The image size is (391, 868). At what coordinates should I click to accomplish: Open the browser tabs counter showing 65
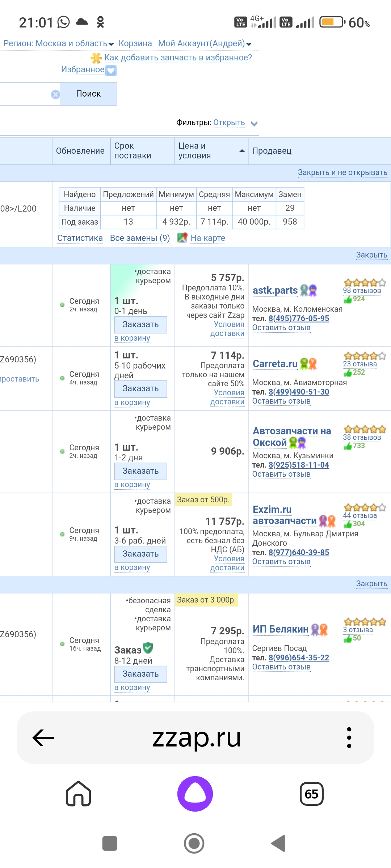click(311, 794)
